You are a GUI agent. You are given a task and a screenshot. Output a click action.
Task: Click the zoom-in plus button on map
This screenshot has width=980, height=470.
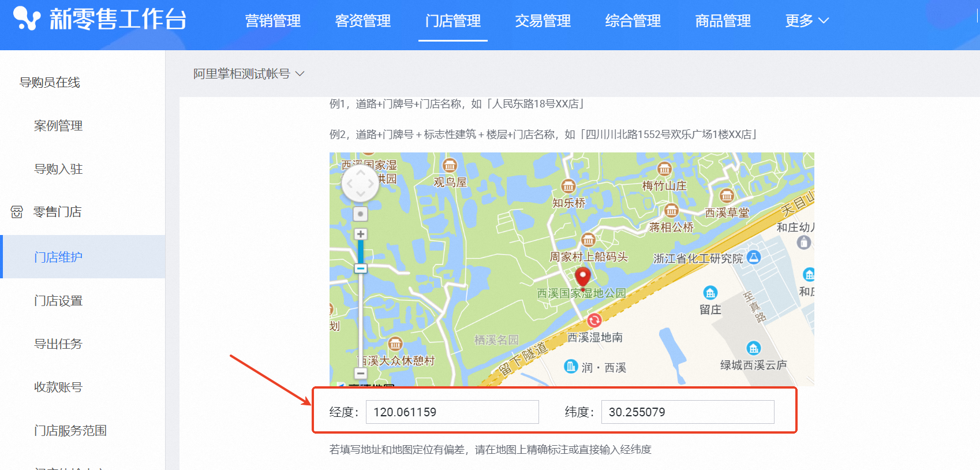(x=361, y=234)
